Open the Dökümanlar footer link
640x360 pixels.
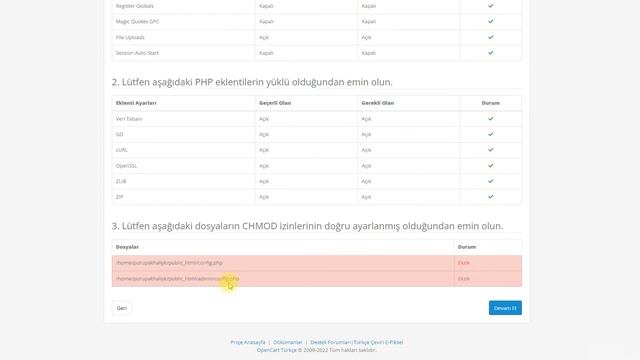click(288, 342)
